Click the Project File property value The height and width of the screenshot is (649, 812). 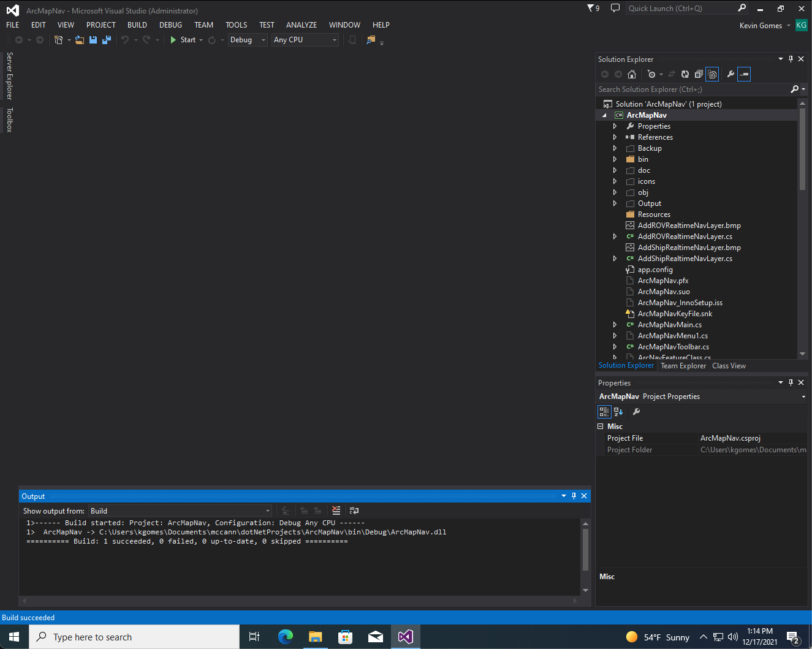tap(753, 438)
